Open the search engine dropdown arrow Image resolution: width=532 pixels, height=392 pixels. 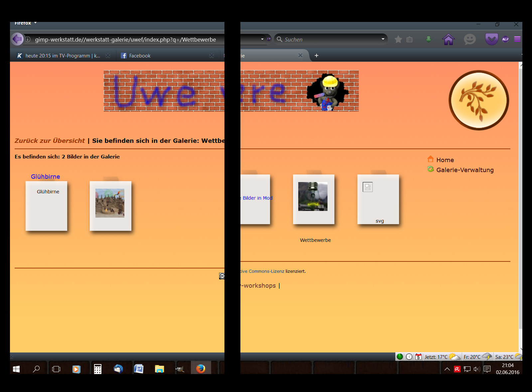[x=383, y=39]
